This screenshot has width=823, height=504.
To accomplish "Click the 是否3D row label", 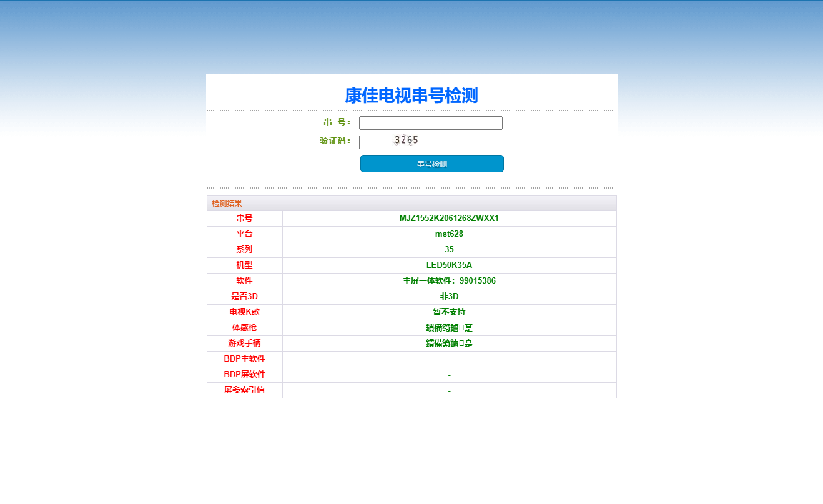I will 245,297.
